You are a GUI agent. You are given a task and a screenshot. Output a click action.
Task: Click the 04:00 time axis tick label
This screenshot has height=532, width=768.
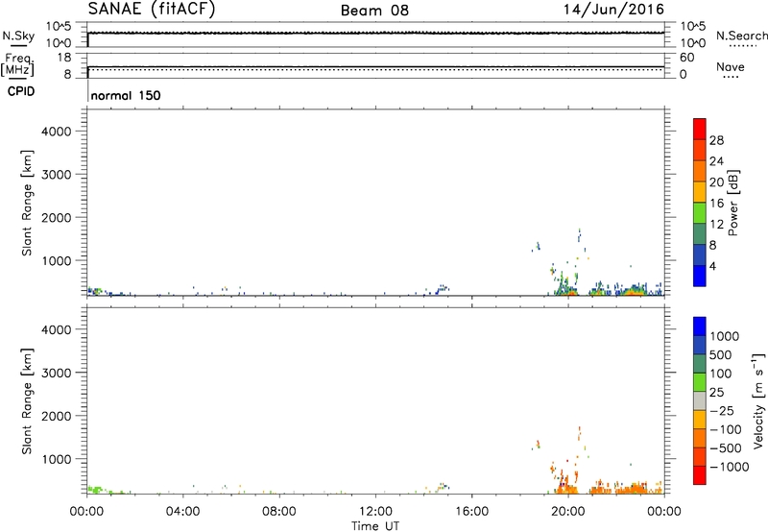[182, 512]
